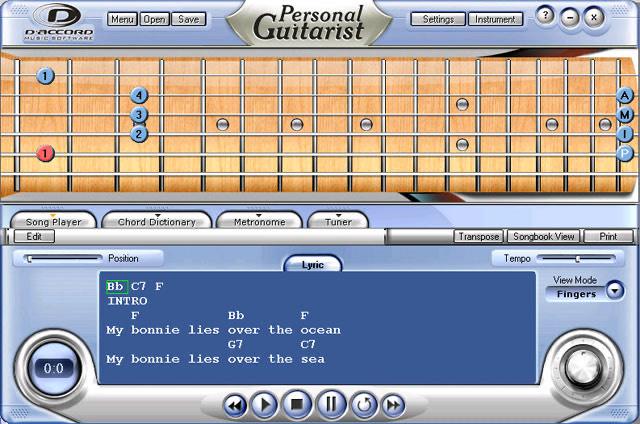Click finger 4 marker on fretboard
The height and width of the screenshot is (424, 640).
click(139, 95)
